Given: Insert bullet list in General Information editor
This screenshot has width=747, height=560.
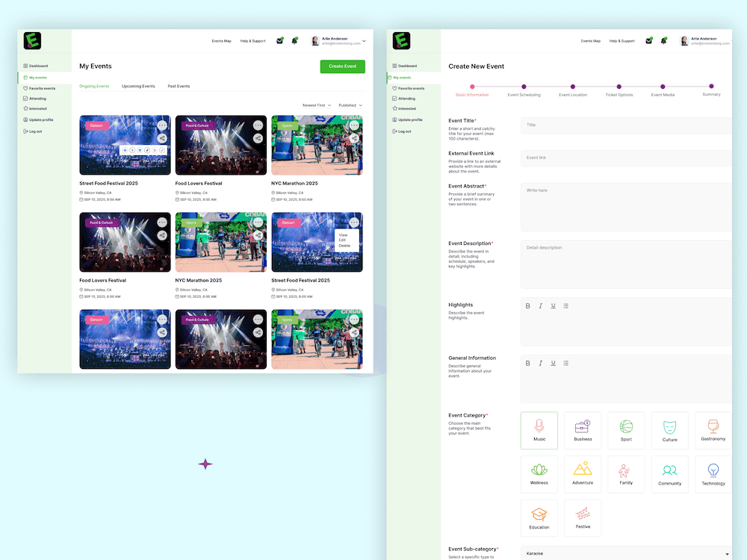Looking at the screenshot, I should pos(566,364).
